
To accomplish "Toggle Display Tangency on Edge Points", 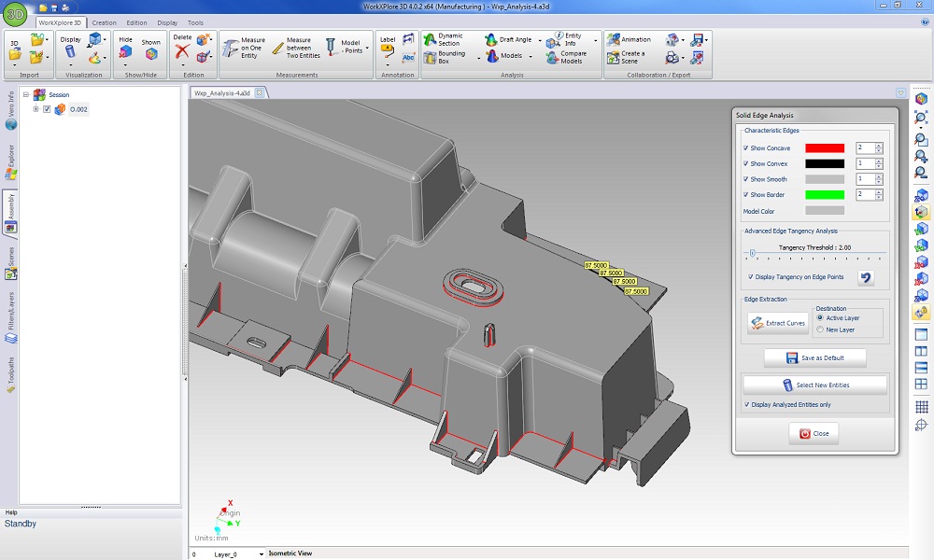I will [x=752, y=277].
